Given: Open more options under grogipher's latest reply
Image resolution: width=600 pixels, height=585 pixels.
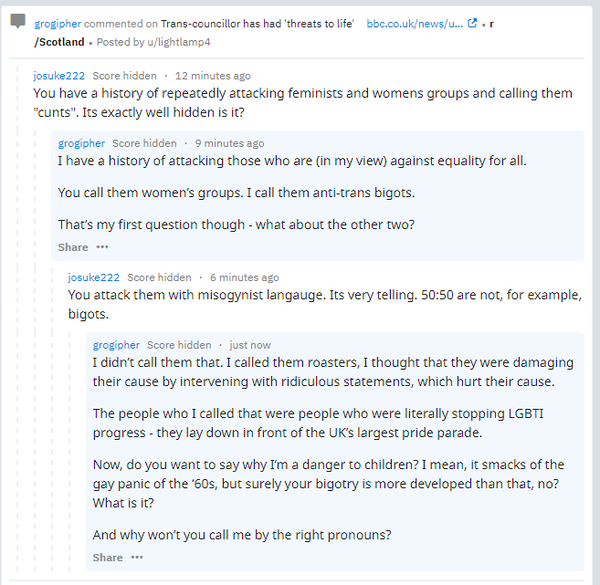Looking at the screenshot, I should [x=137, y=558].
